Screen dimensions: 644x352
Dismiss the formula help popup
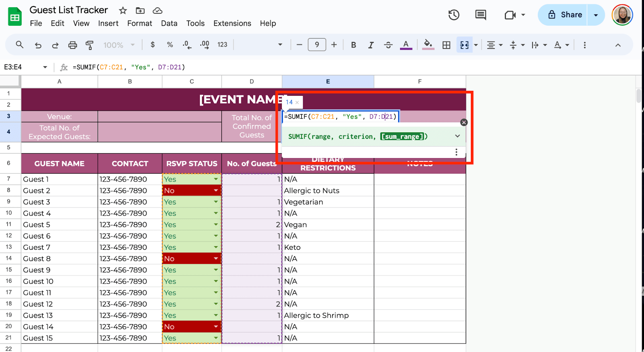point(464,122)
